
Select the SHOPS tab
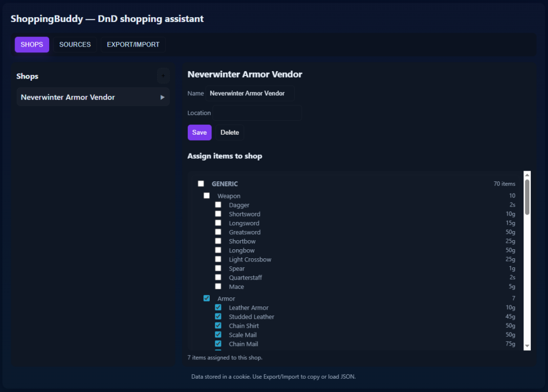tap(32, 44)
